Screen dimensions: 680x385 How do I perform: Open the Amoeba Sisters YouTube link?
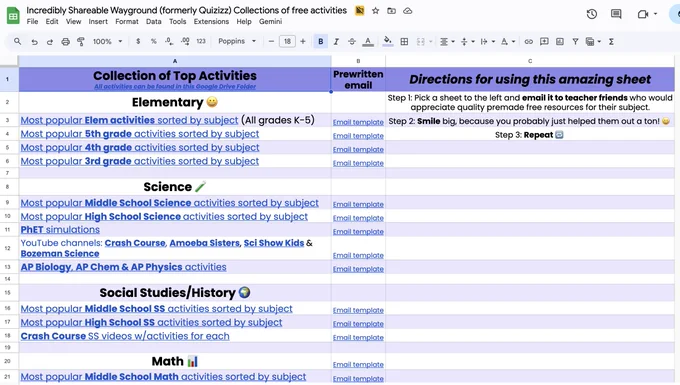click(x=204, y=243)
